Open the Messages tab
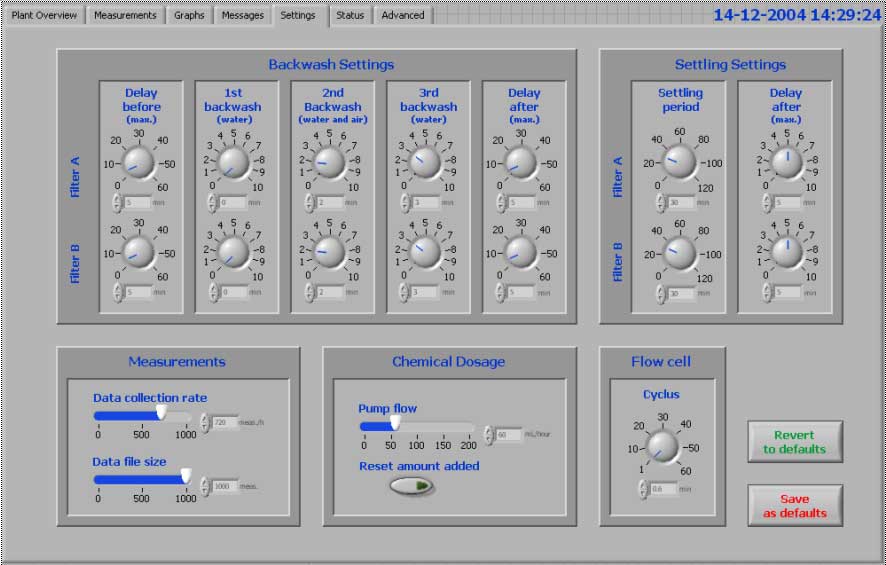Image resolution: width=886 pixels, height=565 pixels. click(x=243, y=15)
